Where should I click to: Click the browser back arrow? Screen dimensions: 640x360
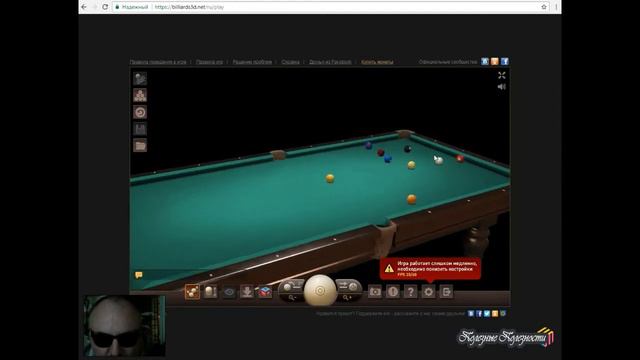[x=84, y=7]
